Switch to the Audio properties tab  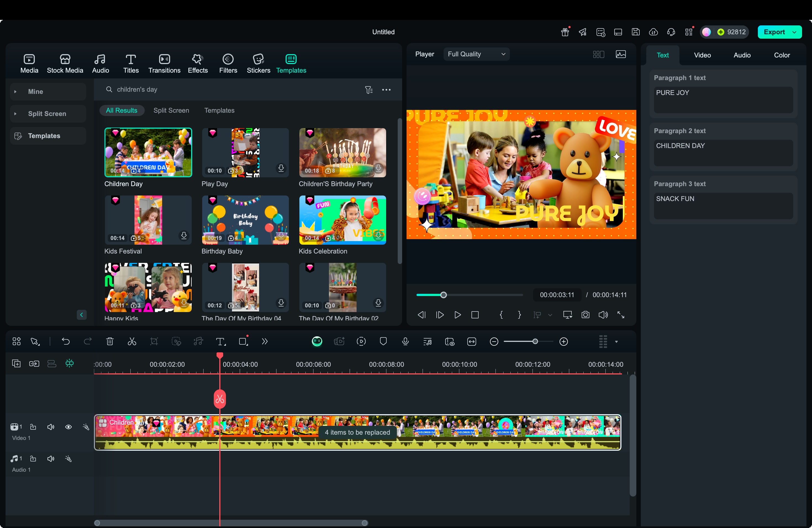pos(742,55)
